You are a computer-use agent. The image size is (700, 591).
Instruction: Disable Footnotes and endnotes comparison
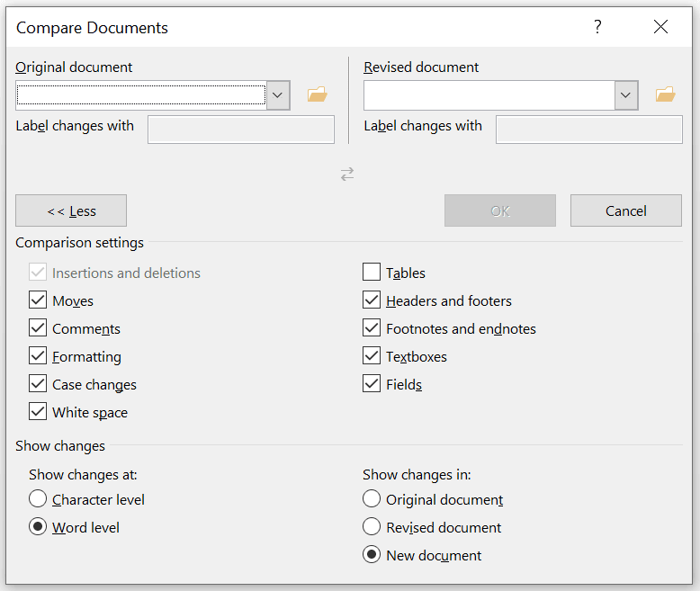(372, 328)
